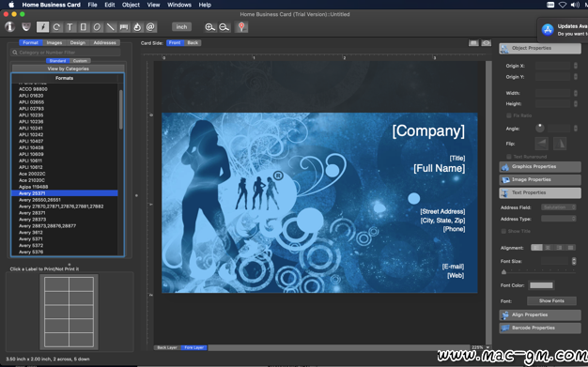Select the Text tool
The image size is (588, 367).
coord(70,27)
